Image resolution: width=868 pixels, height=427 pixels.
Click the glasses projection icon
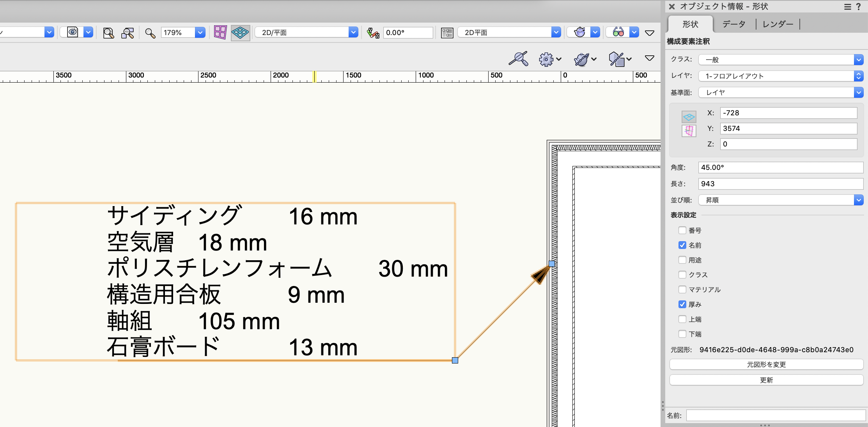coord(618,32)
